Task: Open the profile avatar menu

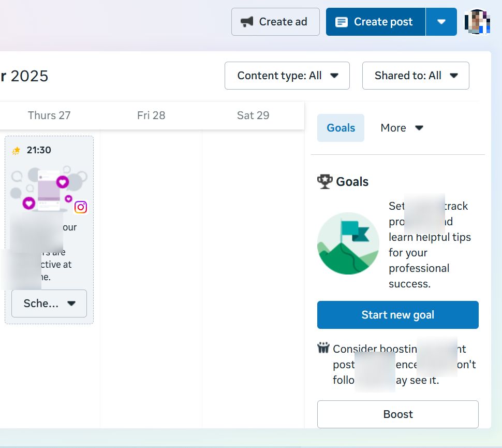Action: [x=477, y=22]
